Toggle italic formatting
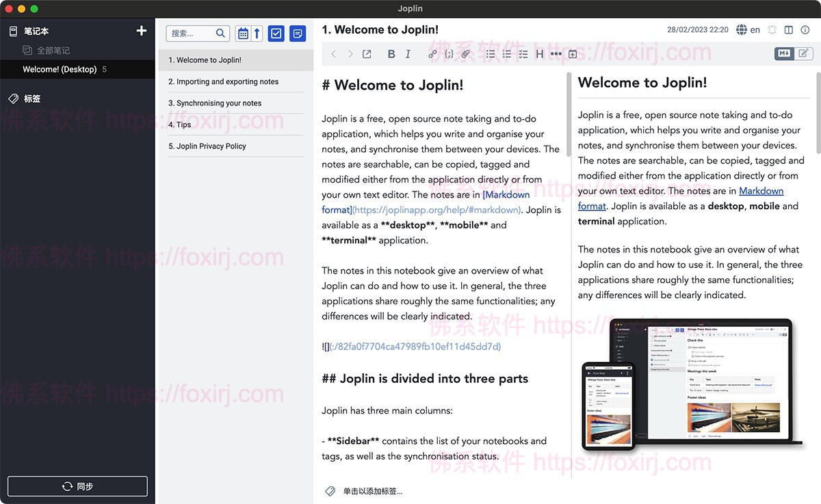The height and width of the screenshot is (504, 821). (x=407, y=53)
